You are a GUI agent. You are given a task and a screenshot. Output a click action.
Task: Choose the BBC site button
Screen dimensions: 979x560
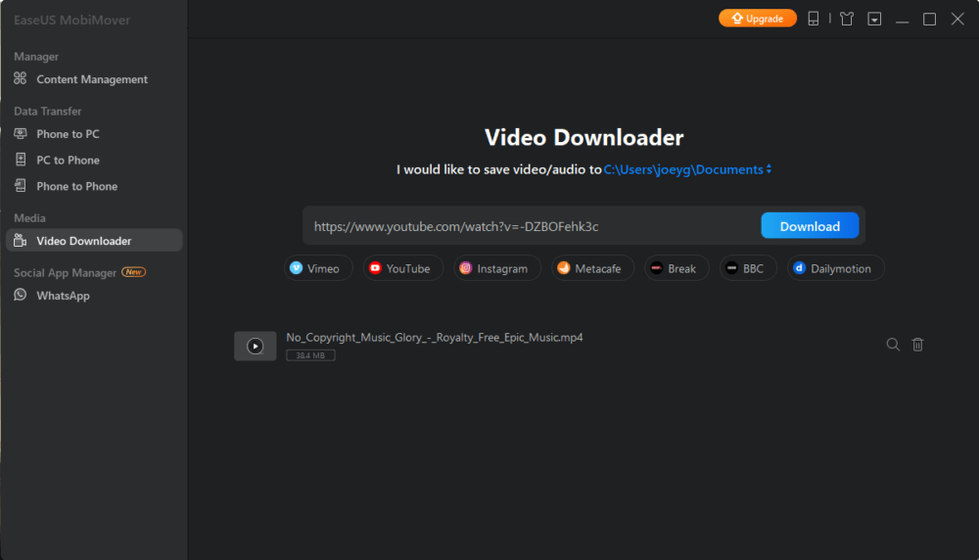(x=748, y=268)
